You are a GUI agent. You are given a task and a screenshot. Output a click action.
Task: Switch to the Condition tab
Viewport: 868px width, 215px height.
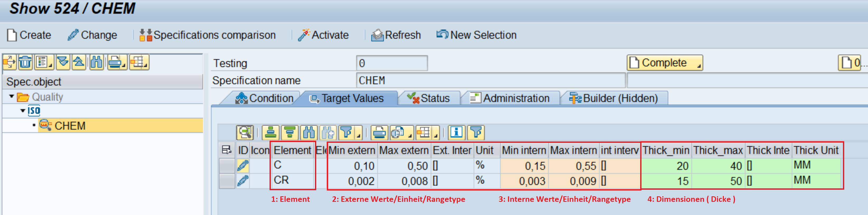265,98
